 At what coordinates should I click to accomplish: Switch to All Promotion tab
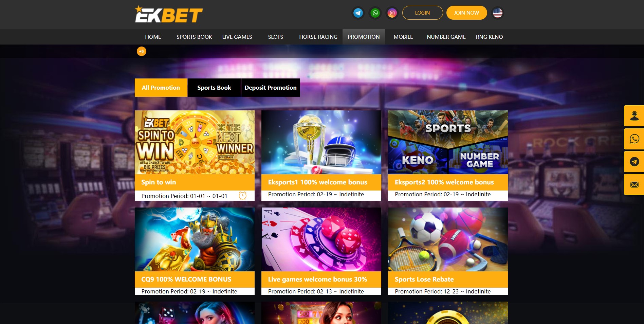click(161, 88)
